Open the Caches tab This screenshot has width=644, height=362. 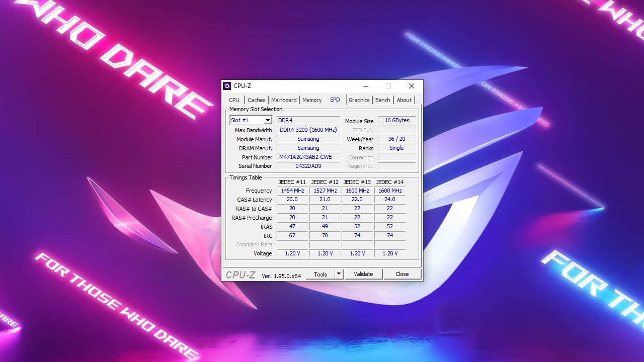[257, 100]
